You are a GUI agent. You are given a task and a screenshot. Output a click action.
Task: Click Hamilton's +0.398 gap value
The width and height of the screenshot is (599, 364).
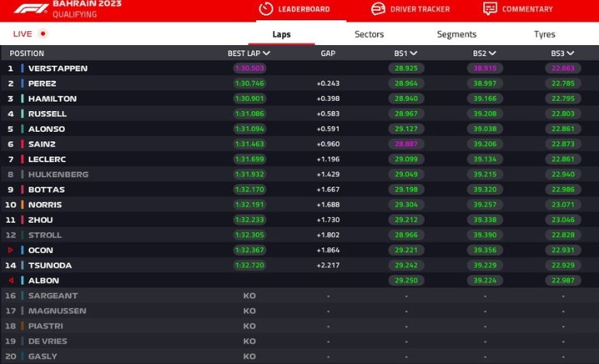pyautogui.click(x=327, y=99)
